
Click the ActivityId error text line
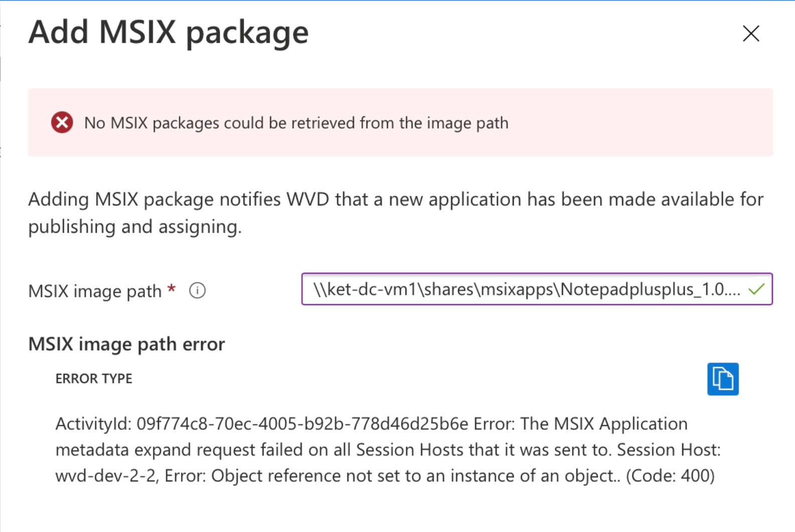pyautogui.click(x=371, y=424)
